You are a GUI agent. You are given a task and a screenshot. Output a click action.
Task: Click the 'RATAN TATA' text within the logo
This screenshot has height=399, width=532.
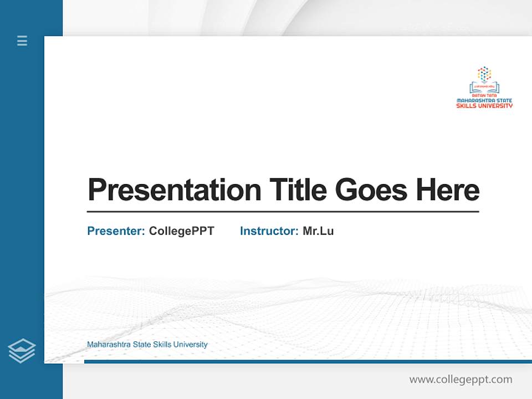click(x=484, y=95)
